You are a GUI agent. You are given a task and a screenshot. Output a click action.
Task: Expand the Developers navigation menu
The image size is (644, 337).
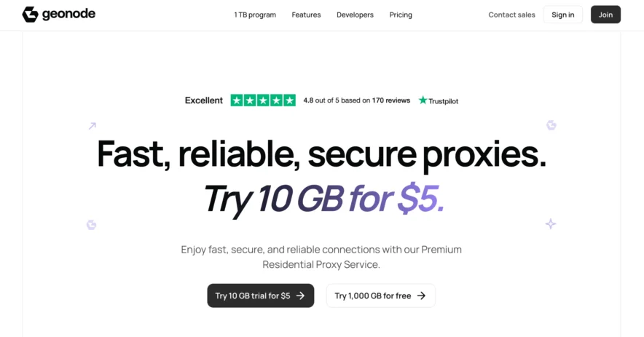coord(355,15)
